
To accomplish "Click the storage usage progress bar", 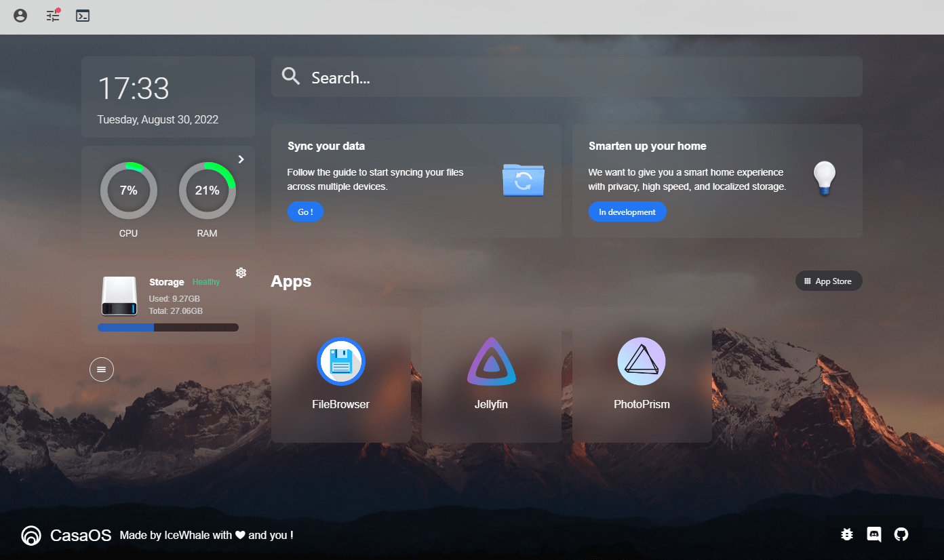I will click(x=168, y=327).
